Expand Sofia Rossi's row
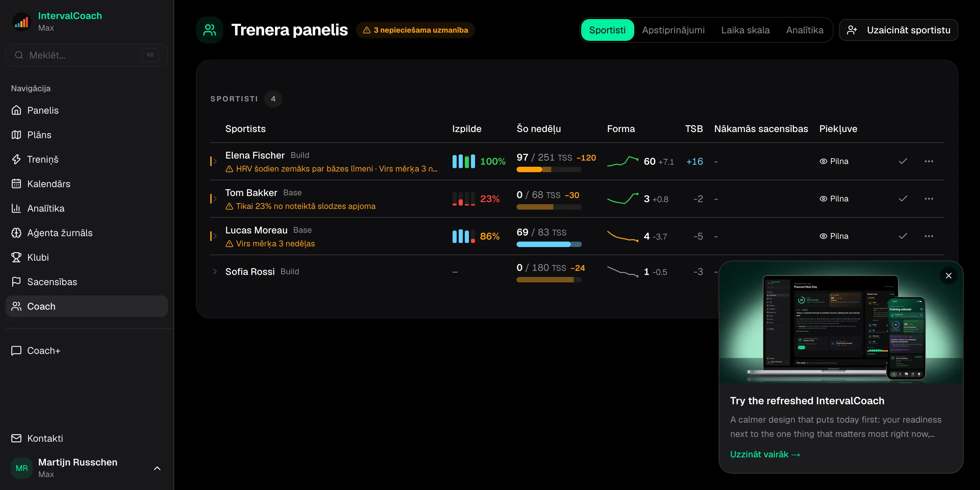 coord(215,272)
